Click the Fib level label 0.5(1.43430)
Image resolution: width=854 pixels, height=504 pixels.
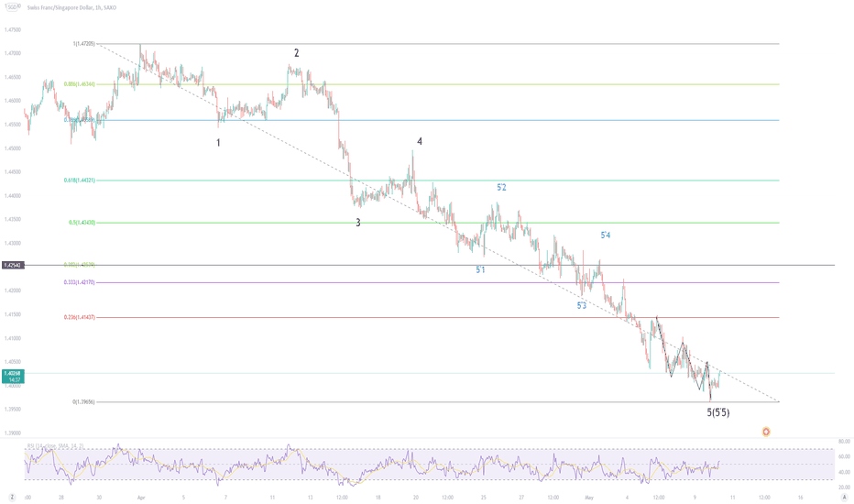(x=82, y=223)
